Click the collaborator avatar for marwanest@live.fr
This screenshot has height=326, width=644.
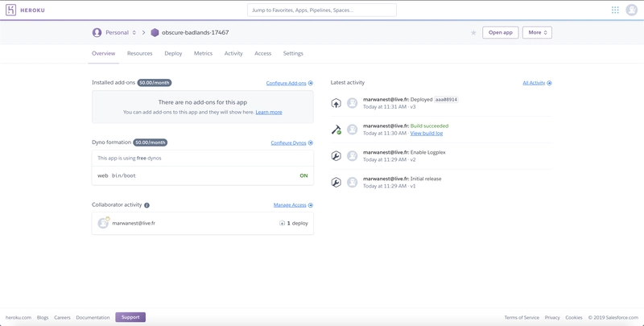pyautogui.click(x=103, y=223)
